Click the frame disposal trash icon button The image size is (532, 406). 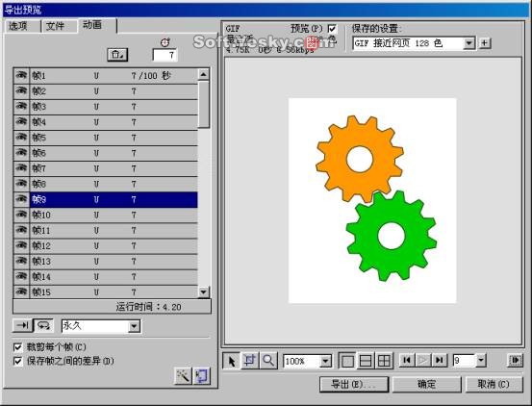[117, 55]
